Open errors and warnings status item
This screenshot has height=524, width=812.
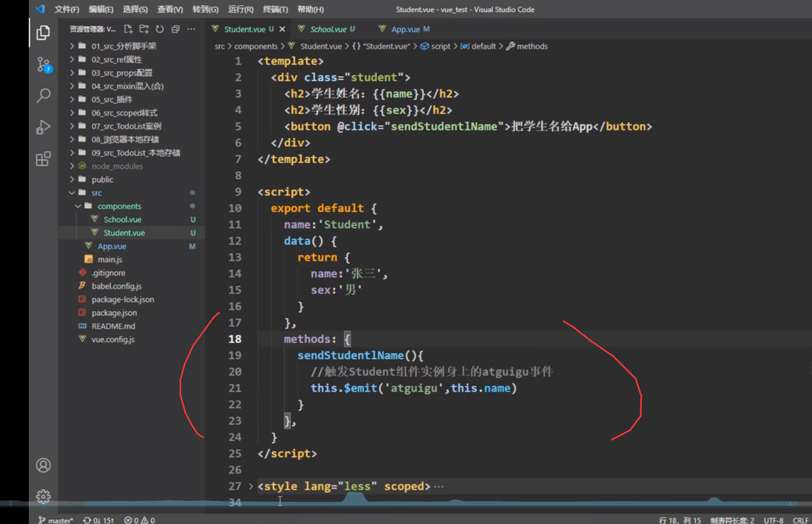tap(139, 520)
